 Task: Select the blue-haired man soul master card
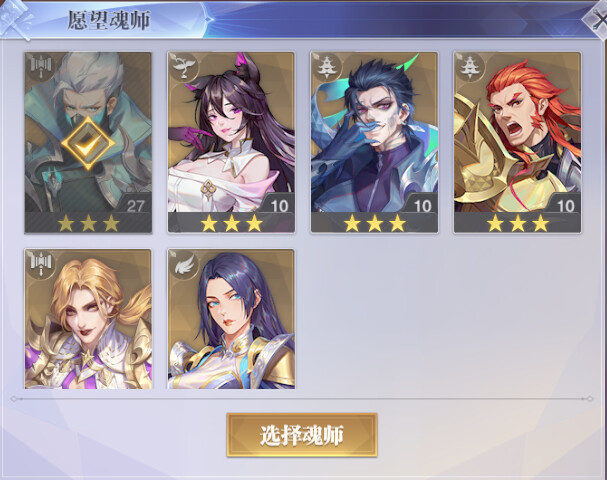coord(374,142)
